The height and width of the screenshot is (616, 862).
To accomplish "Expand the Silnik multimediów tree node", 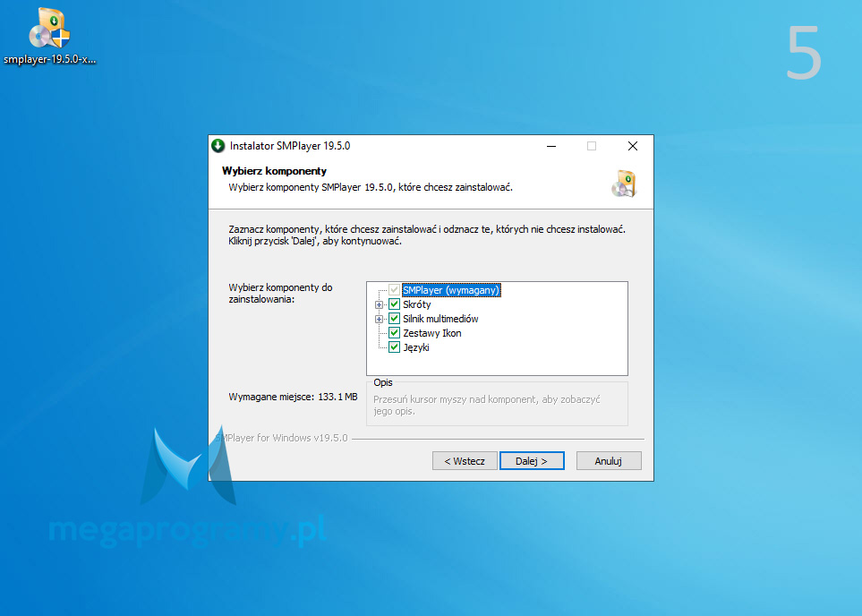I will (379, 319).
